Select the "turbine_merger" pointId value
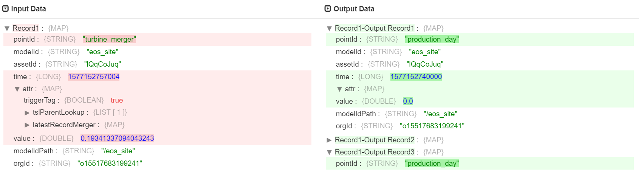Viewport: 644px width, 173px height. (109, 39)
